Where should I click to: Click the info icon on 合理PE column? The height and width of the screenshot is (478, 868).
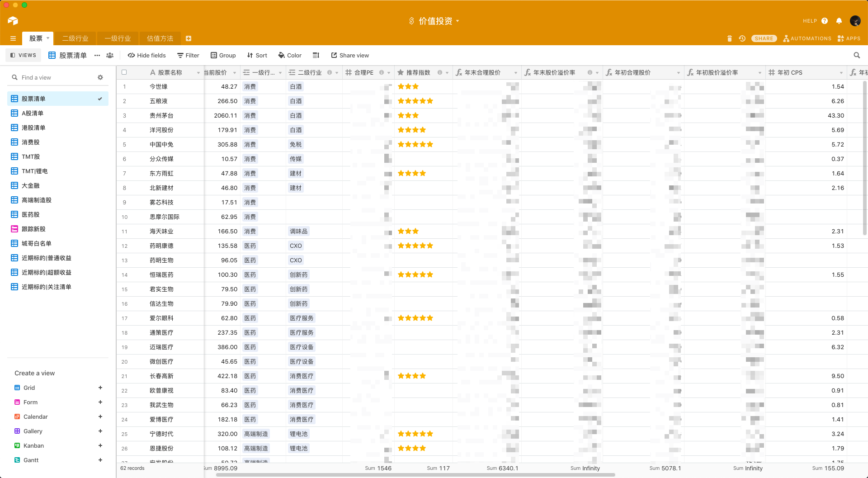point(382,73)
